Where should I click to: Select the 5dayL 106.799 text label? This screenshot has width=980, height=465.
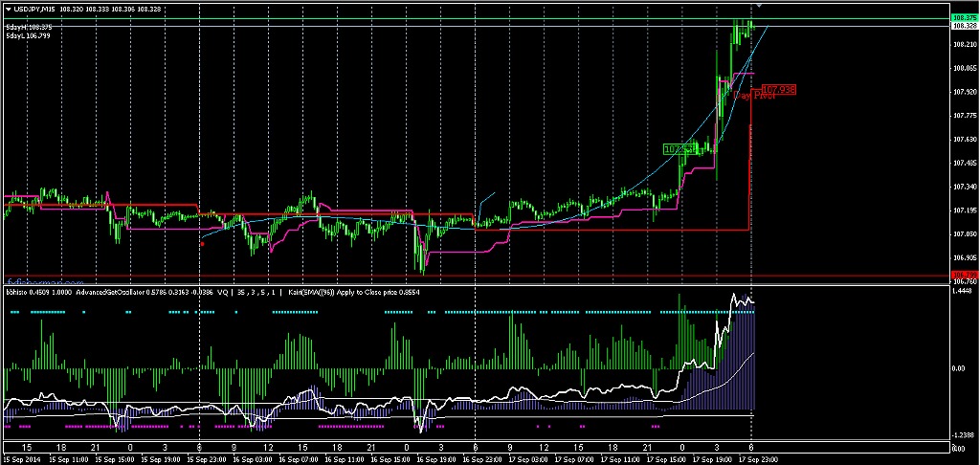tap(27, 35)
